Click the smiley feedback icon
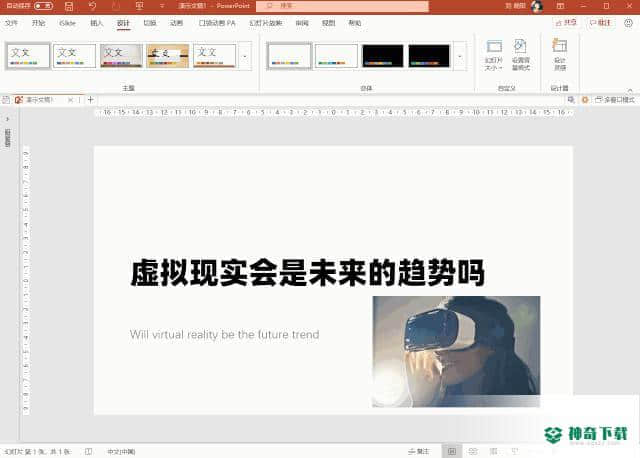This screenshot has width=640, height=458. (x=629, y=23)
